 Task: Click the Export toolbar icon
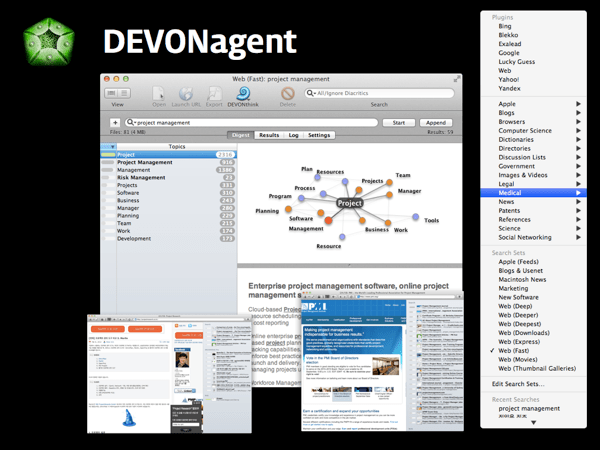[214, 92]
